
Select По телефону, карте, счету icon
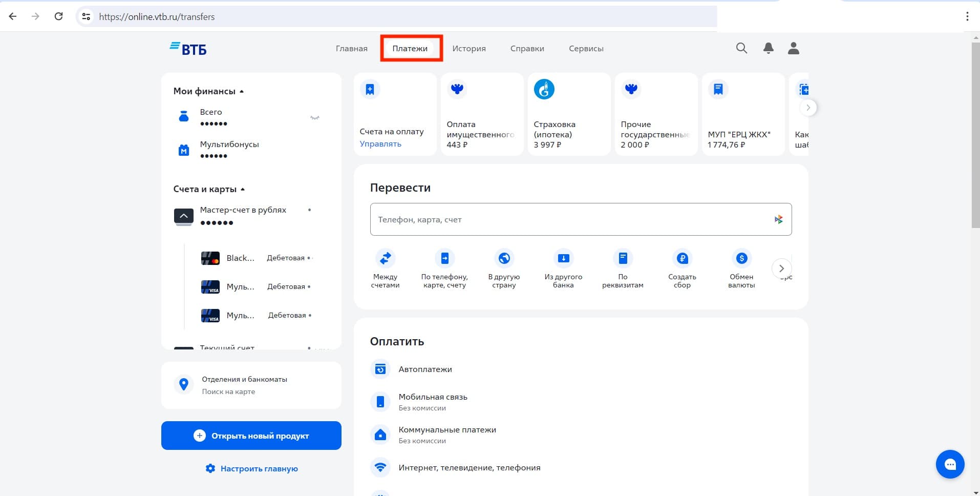444,258
